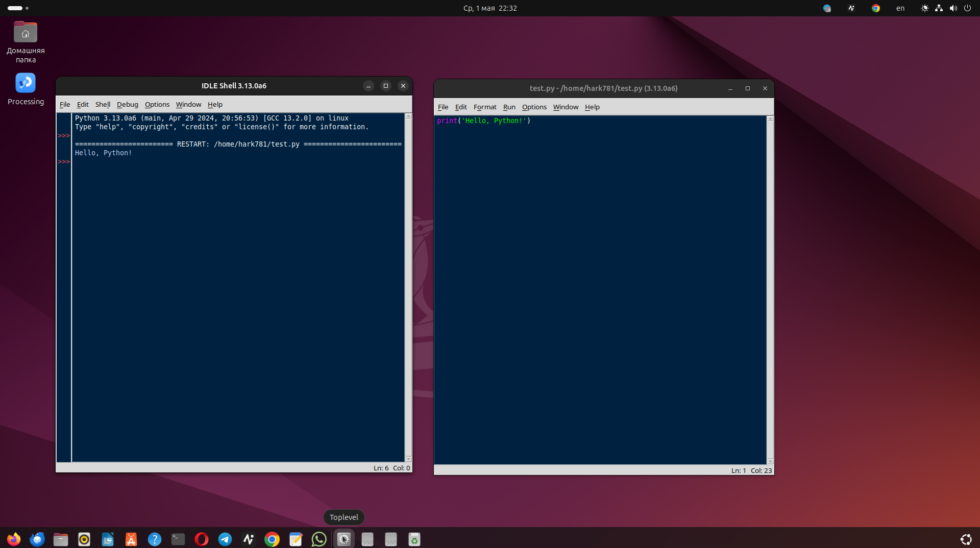Click the wired network icon in top bar
The image size is (980, 548).
[x=939, y=8]
